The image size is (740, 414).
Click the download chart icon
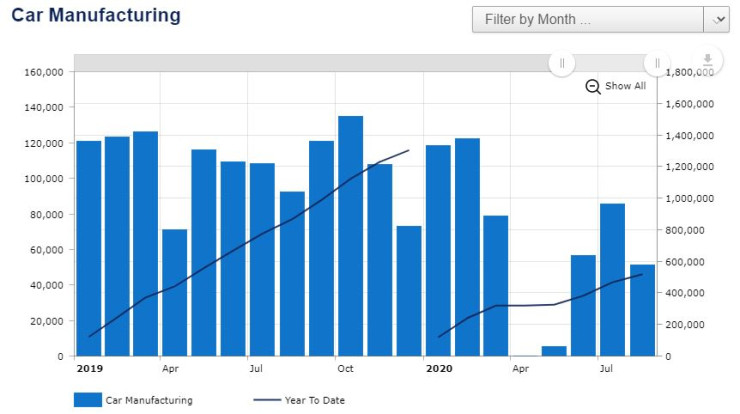point(708,61)
